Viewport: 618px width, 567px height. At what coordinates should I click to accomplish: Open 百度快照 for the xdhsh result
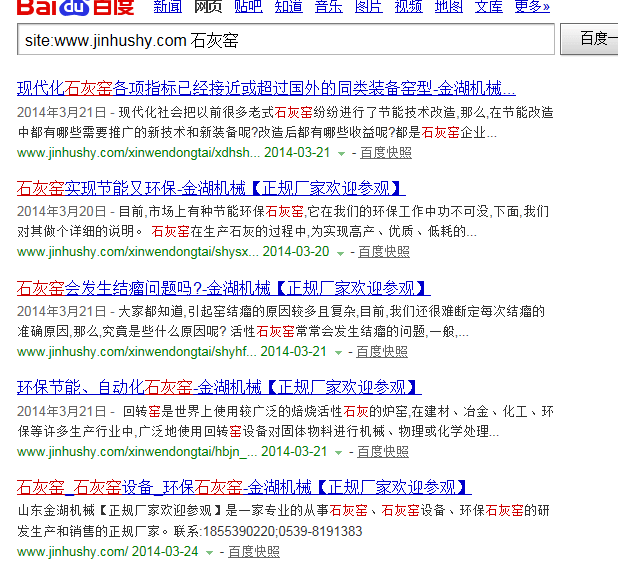(386, 153)
